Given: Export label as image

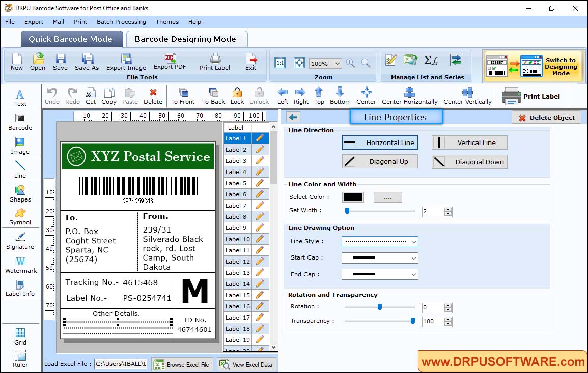Looking at the screenshot, I should pyautogui.click(x=126, y=62).
